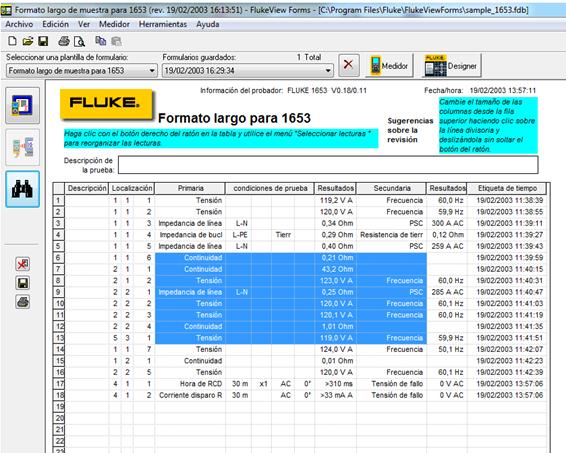Click the >33 mA A result cell

[x=336, y=395]
